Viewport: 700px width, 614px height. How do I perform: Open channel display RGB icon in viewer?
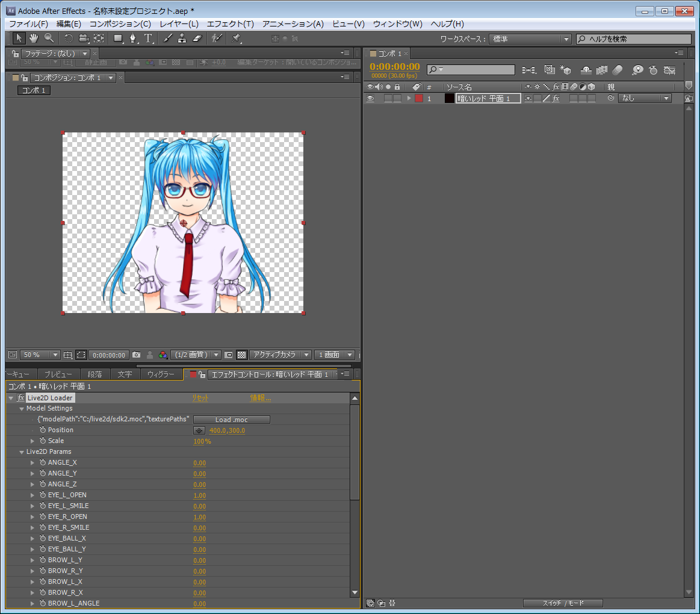(x=163, y=355)
